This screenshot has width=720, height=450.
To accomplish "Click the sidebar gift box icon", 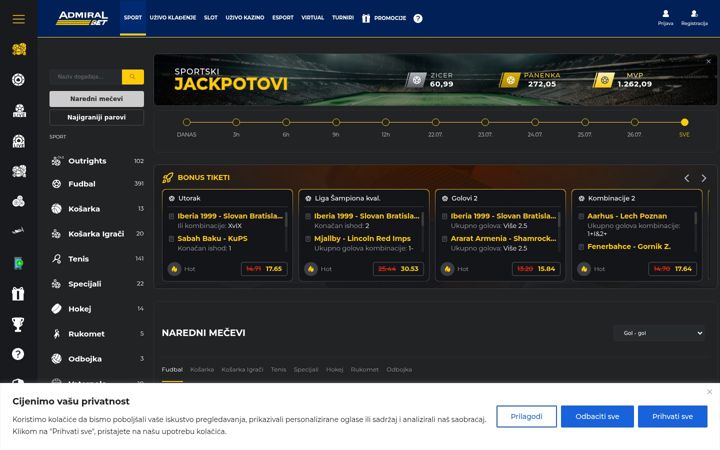I will (18, 293).
